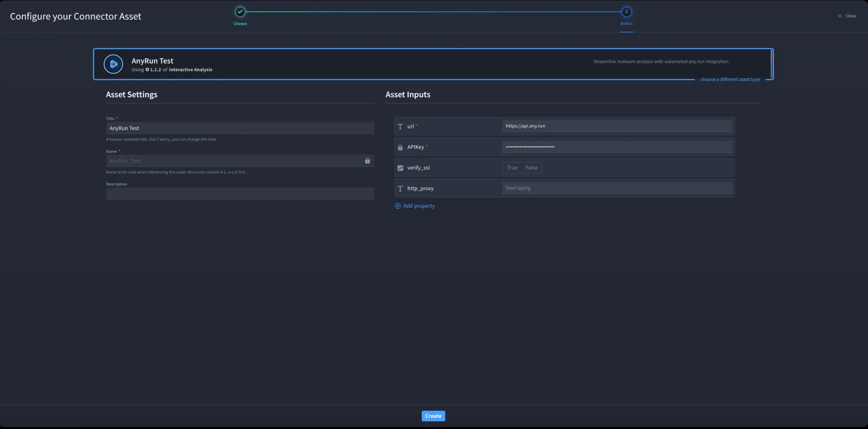868x429 pixels.
Task: Click the AnyRun play logo icon
Action: point(113,64)
